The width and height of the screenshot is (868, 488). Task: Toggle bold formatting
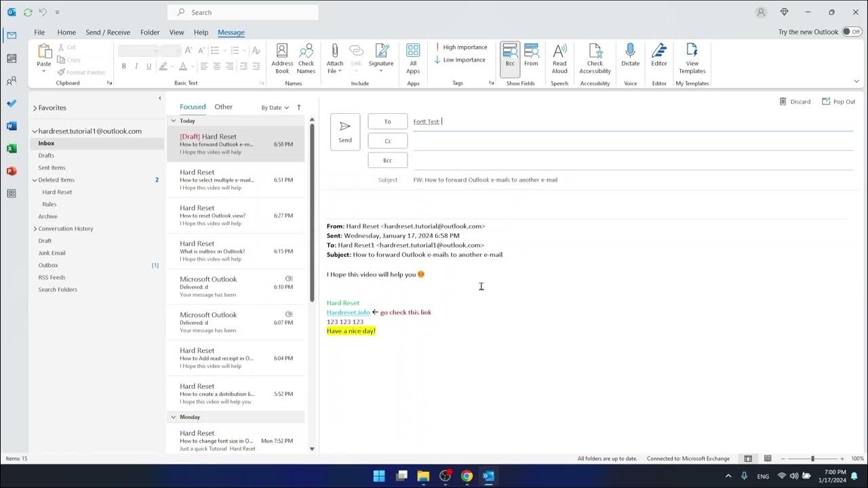point(124,66)
